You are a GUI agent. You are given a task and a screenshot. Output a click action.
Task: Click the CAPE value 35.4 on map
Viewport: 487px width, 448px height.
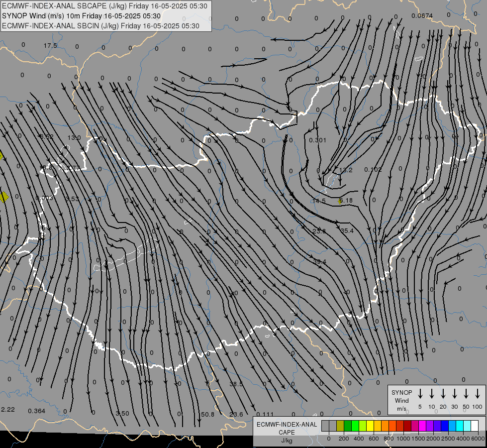tap(347, 230)
